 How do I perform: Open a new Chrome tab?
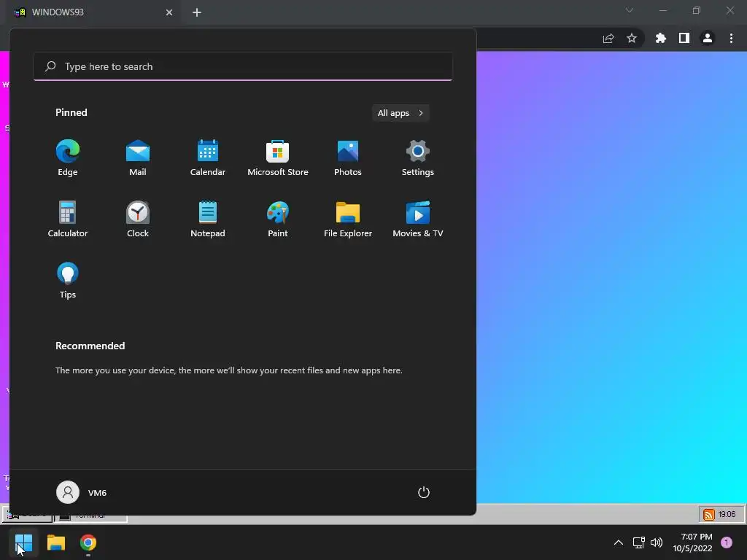[x=197, y=12]
